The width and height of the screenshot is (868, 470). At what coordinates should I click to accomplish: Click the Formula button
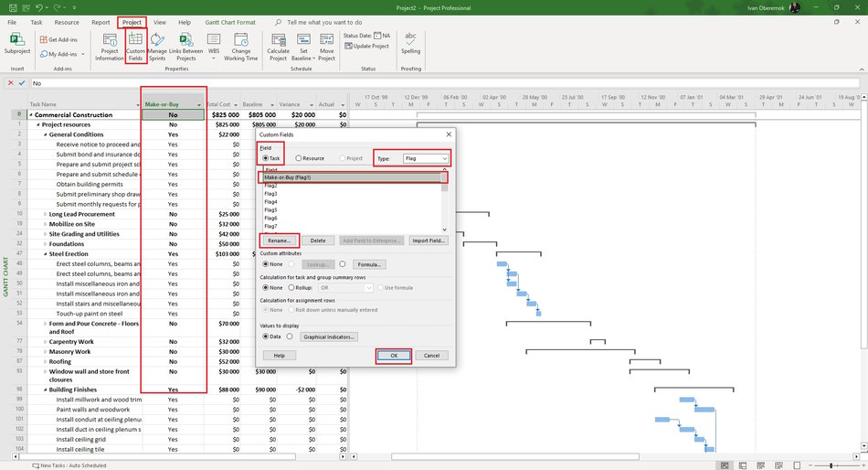pos(369,264)
